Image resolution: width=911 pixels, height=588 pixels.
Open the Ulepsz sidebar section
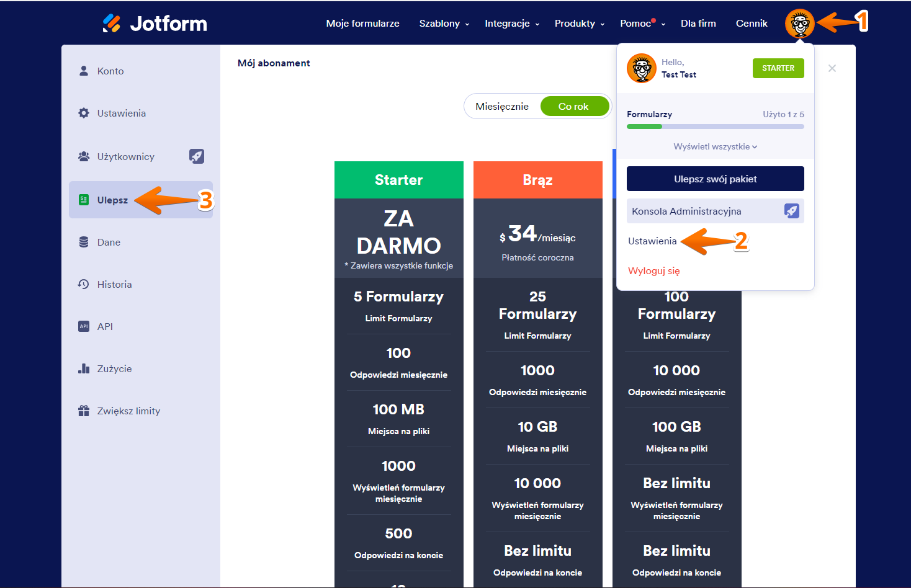click(141, 200)
